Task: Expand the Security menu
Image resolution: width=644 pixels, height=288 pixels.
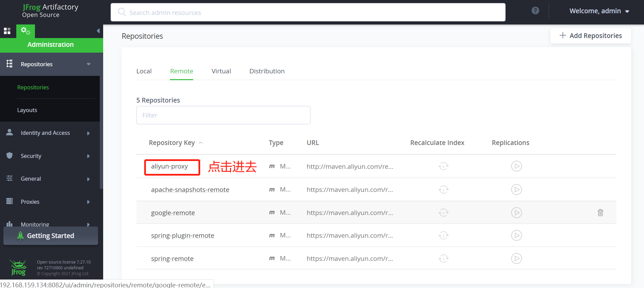Action: pyautogui.click(x=88, y=156)
